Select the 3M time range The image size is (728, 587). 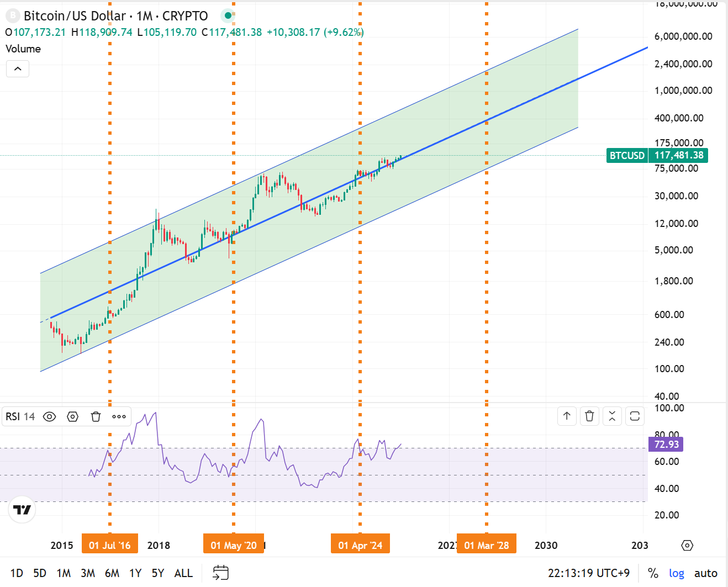(88, 573)
